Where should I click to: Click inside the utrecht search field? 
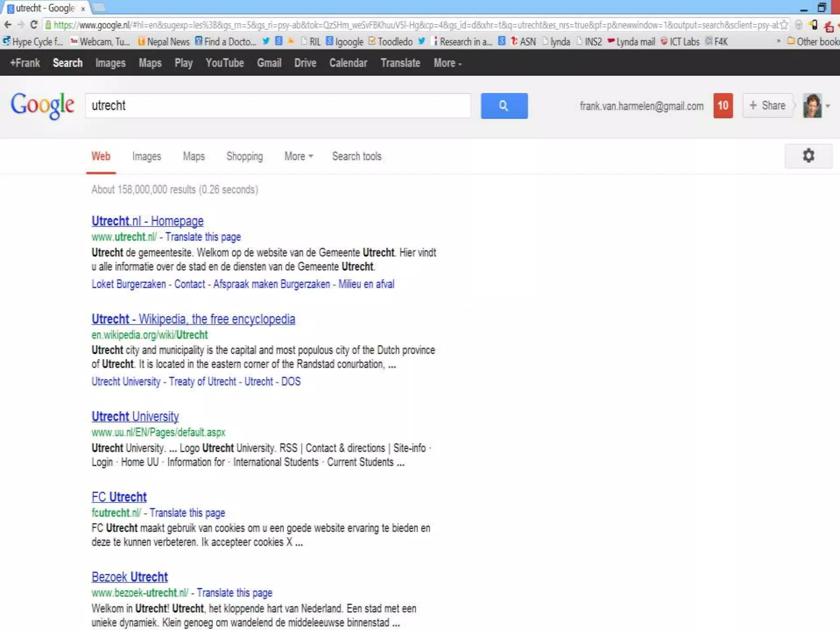[x=277, y=106]
